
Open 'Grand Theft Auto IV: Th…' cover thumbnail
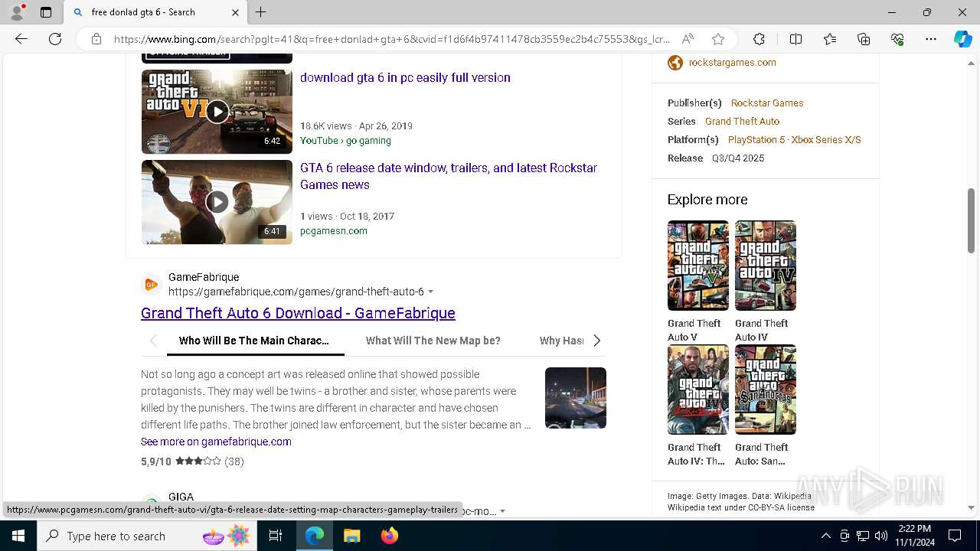click(x=698, y=390)
